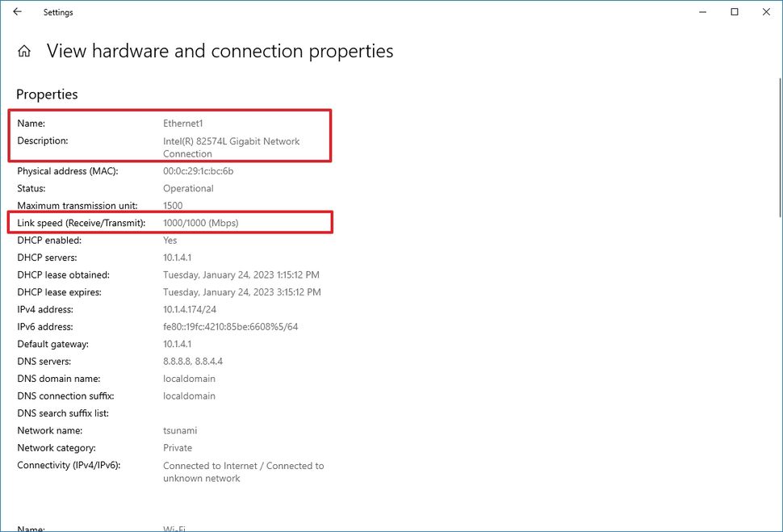Click the Settings title bar label

[x=57, y=12]
